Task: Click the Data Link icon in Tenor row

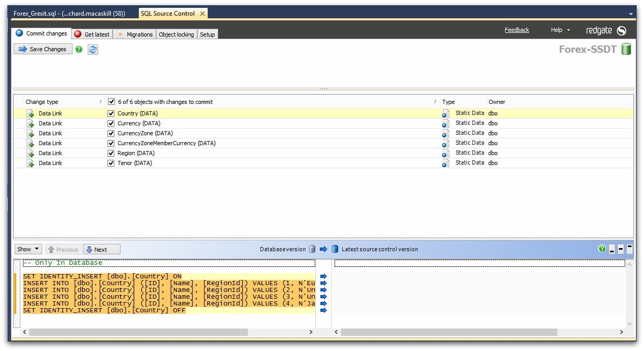Action: click(31, 163)
